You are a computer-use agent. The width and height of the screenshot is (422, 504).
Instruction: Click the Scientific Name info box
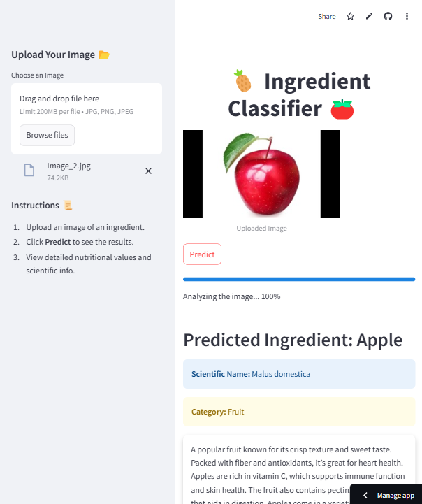point(298,374)
